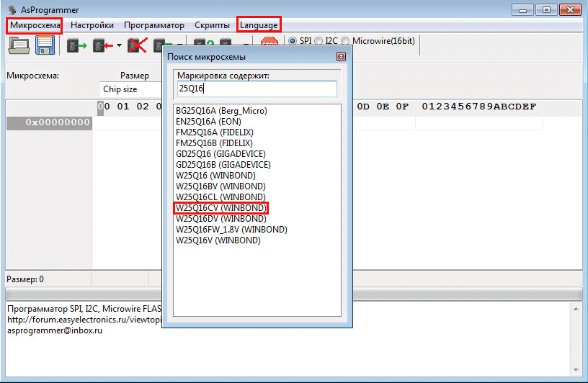Select the I2C radio button

(318, 41)
